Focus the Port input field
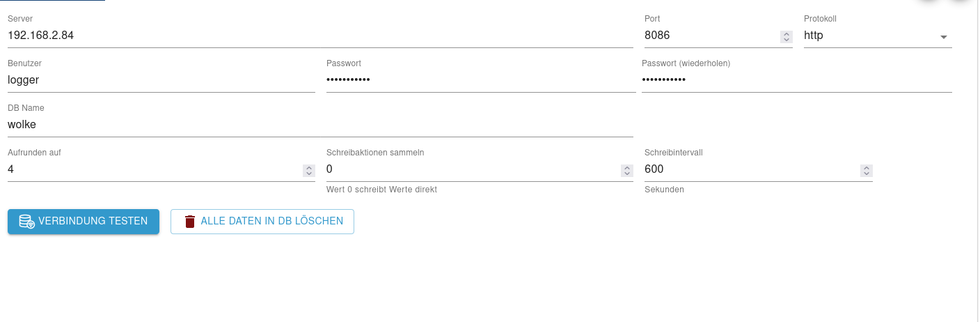The image size is (980, 322). pos(710,36)
